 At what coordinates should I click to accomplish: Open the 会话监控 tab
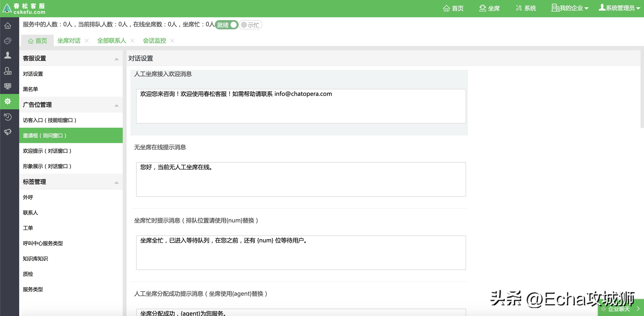tap(154, 40)
